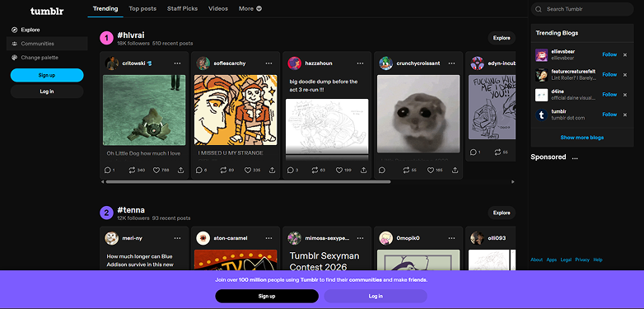Open Videos tab
This screenshot has width=644, height=309.
tap(218, 8)
